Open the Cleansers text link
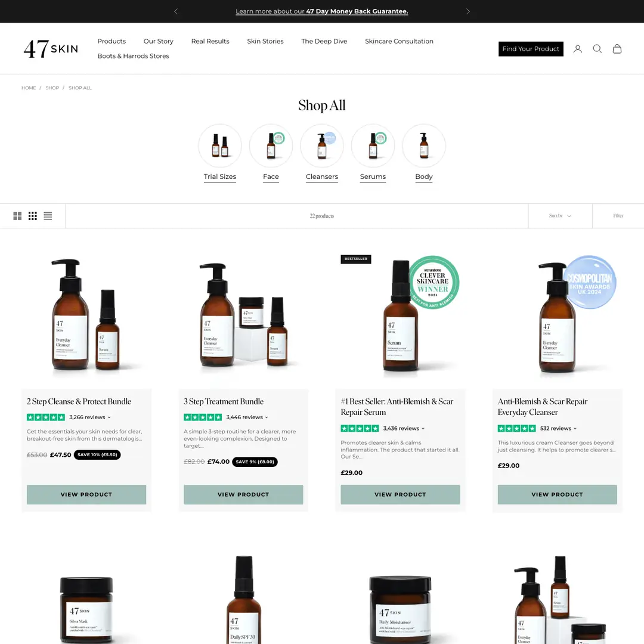The image size is (644, 644). pyautogui.click(x=321, y=177)
